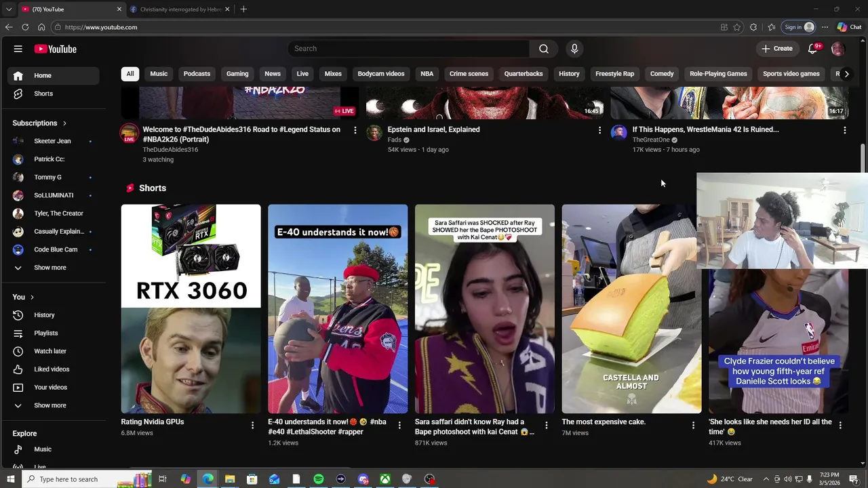Open Spotify from the taskbar
868x488 pixels.
tap(319, 479)
